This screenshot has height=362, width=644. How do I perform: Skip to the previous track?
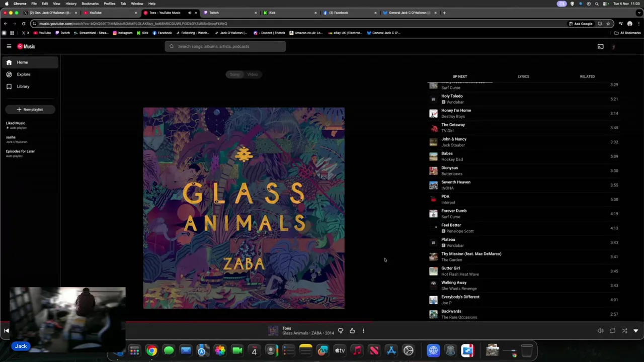point(6,331)
